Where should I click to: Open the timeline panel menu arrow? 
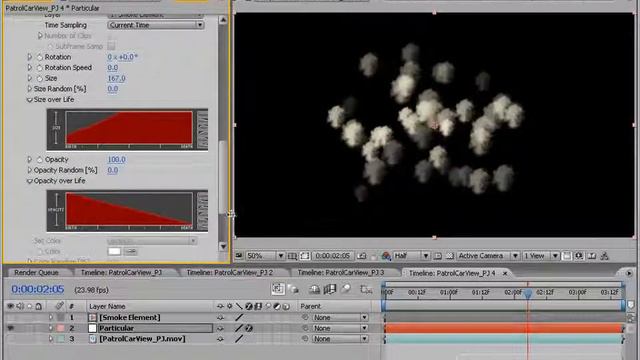pyautogui.click(x=629, y=273)
